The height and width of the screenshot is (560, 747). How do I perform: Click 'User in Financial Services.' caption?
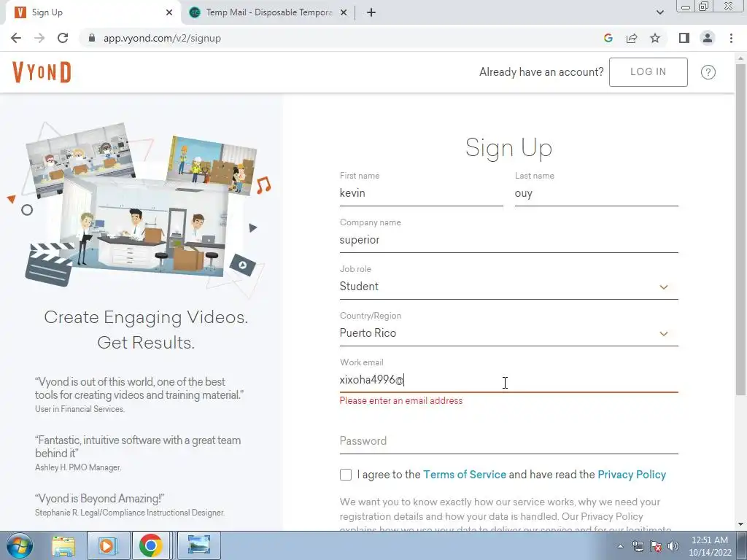pos(80,409)
